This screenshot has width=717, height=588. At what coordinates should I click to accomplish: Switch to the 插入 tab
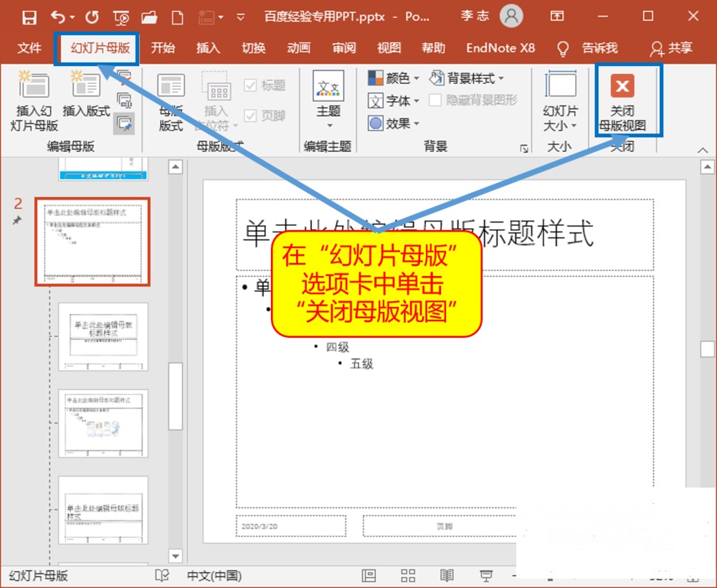208,47
